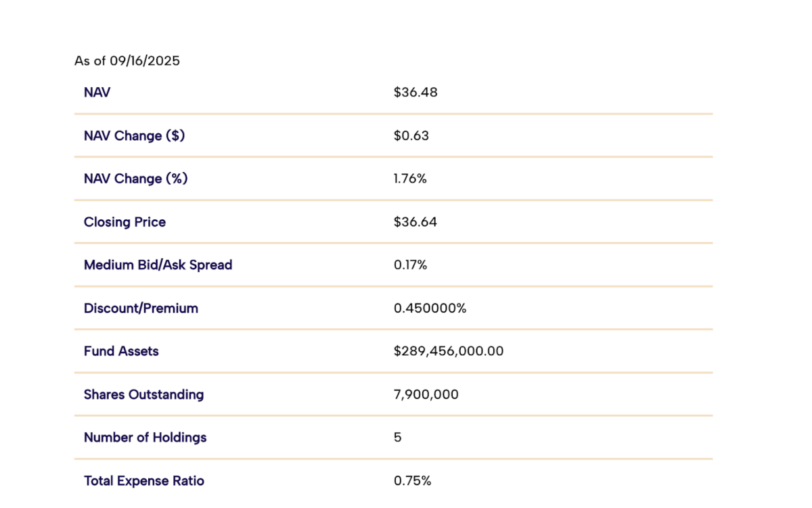Viewport: 812px width, 508px height.
Task: Select the Medium Bid/Ask Spread label
Action: 158,265
